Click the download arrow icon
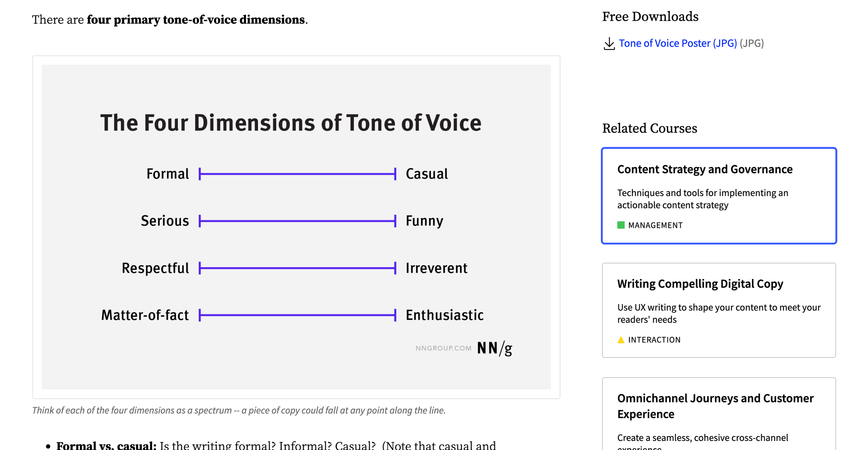This screenshot has width=868, height=450. [x=609, y=44]
